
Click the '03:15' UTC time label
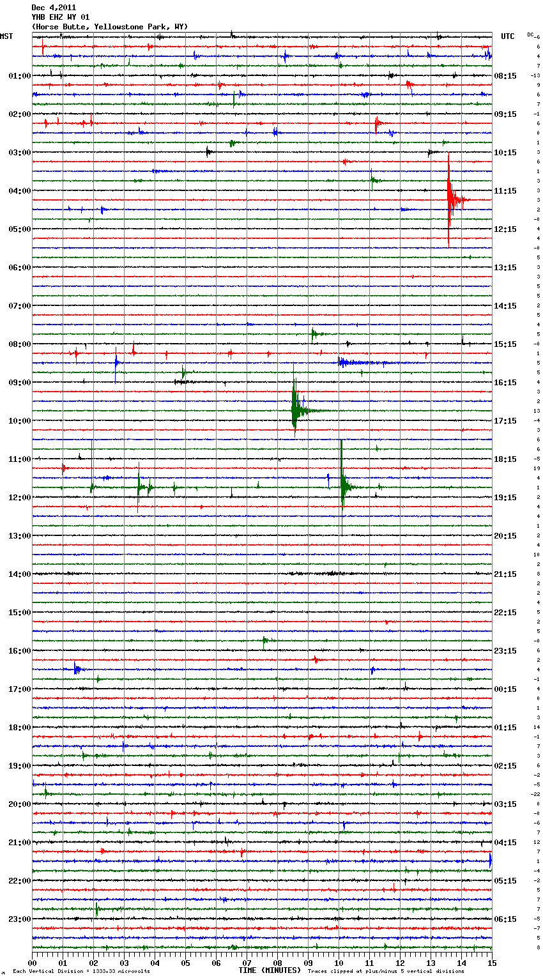coord(505,804)
